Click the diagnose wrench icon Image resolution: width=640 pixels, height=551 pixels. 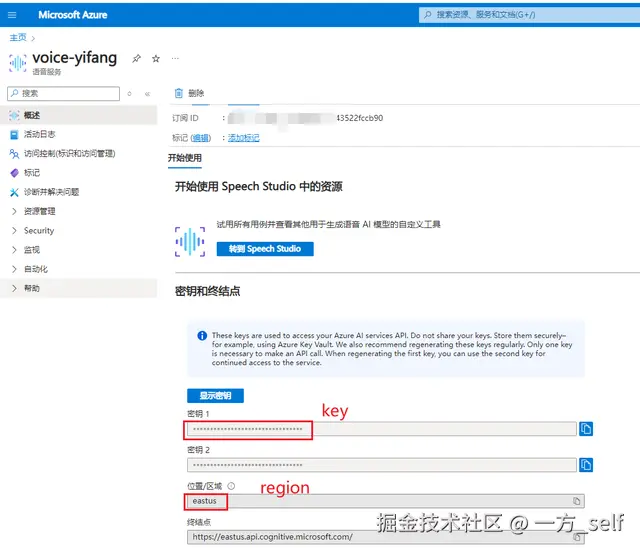tap(14, 192)
